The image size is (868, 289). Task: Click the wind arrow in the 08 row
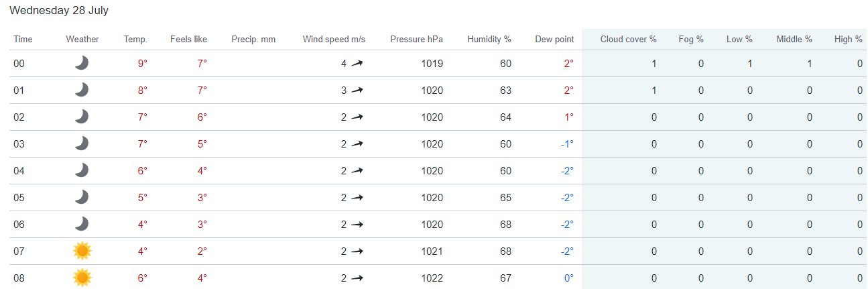click(357, 278)
